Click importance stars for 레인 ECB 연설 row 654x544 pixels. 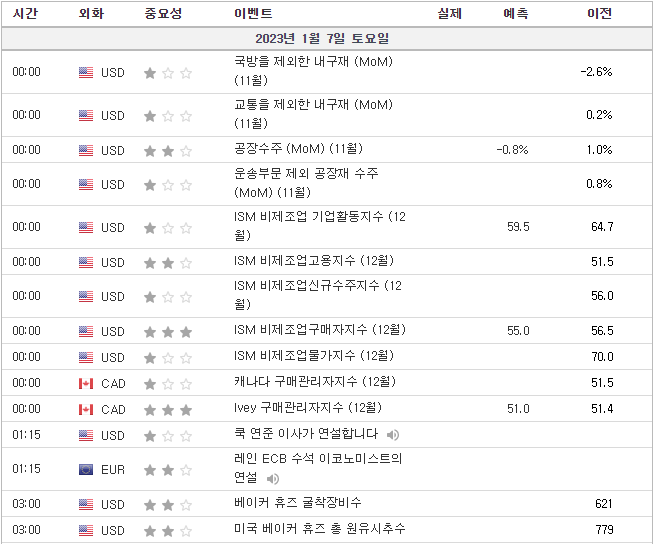pyautogui.click(x=168, y=470)
